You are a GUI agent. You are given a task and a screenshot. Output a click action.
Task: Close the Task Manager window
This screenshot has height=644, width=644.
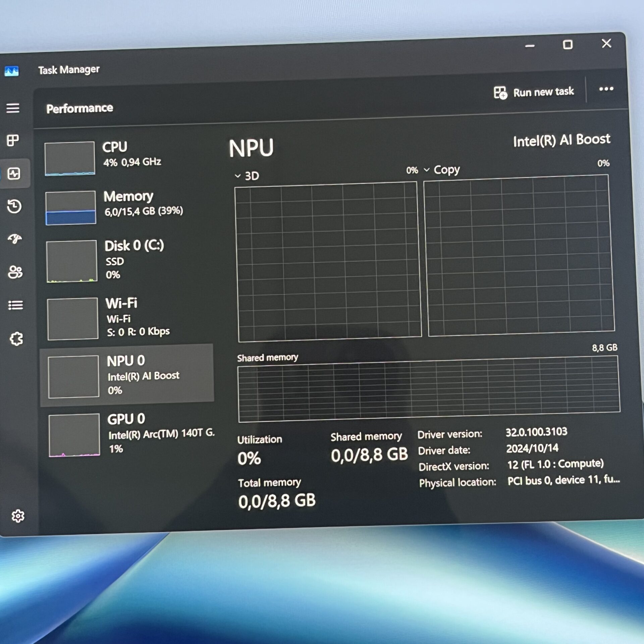606,43
